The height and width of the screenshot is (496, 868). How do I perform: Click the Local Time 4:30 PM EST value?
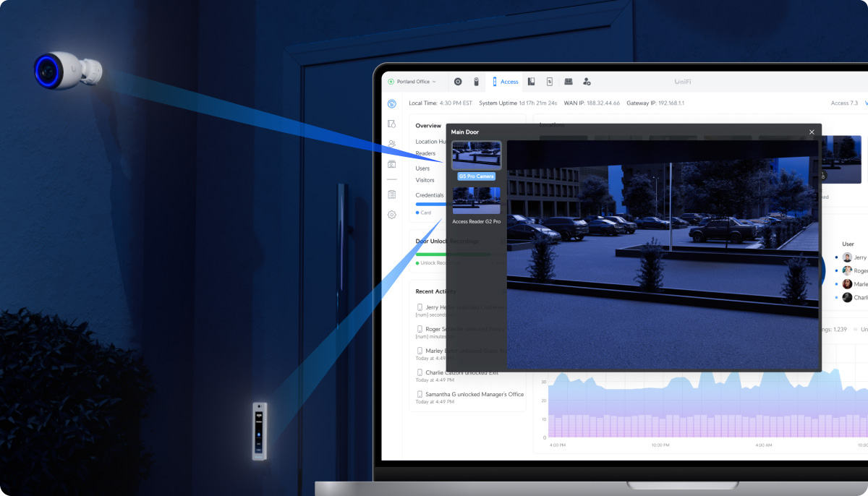pos(456,103)
